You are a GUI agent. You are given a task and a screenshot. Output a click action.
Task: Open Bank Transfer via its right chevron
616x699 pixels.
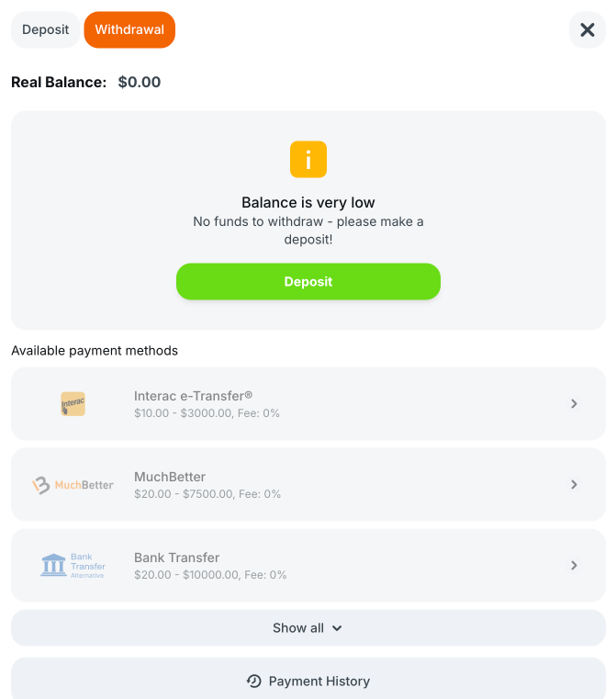(x=574, y=565)
